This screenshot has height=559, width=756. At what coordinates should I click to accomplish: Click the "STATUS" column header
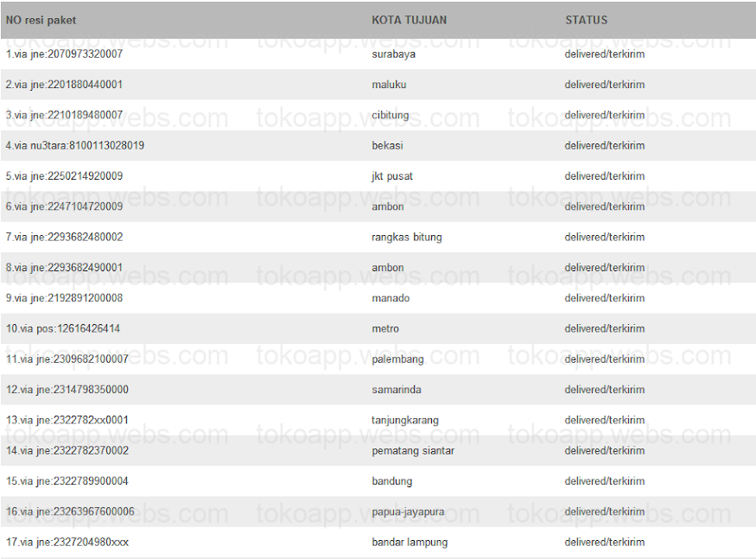[x=587, y=20]
